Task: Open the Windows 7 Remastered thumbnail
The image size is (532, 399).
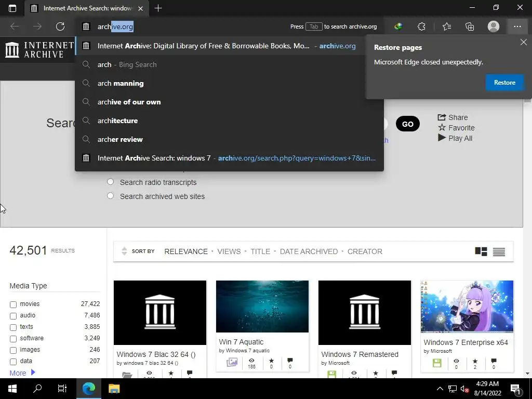Action: [364, 312]
